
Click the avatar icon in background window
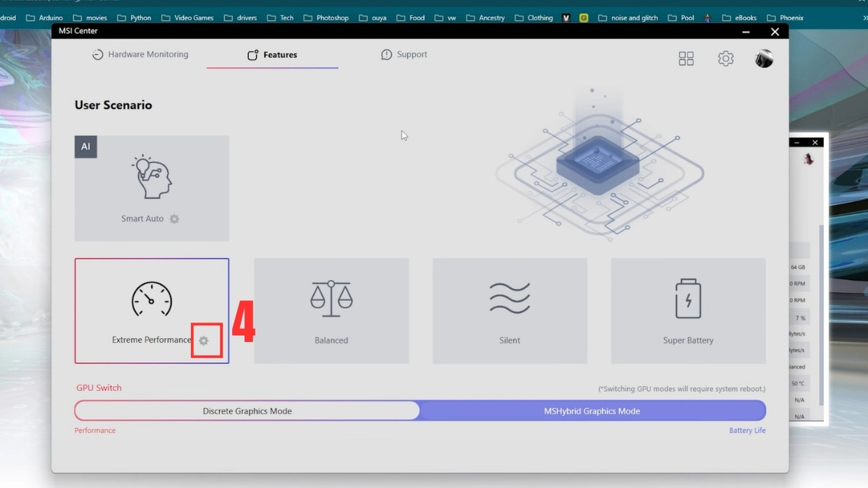809,159
